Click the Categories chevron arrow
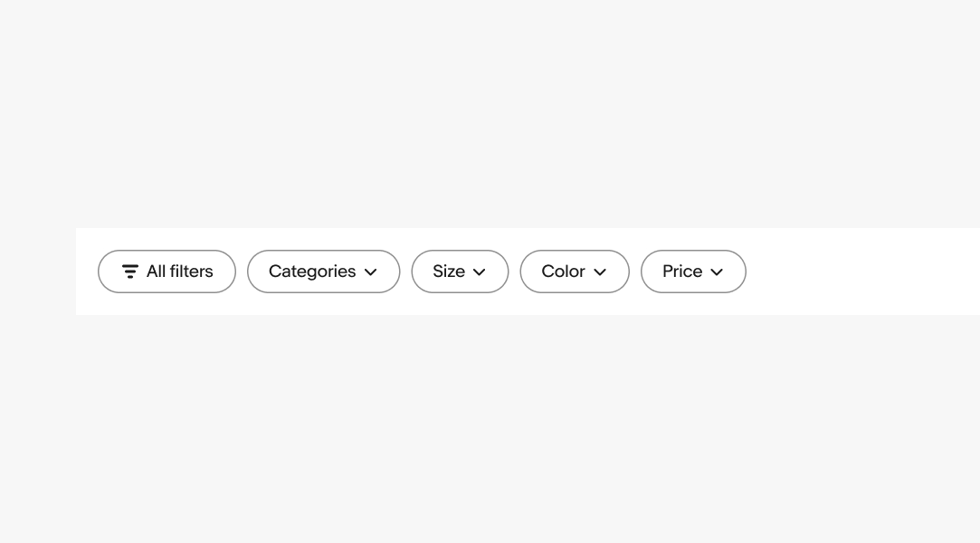Viewport: 980px width, 543px height. coord(371,272)
